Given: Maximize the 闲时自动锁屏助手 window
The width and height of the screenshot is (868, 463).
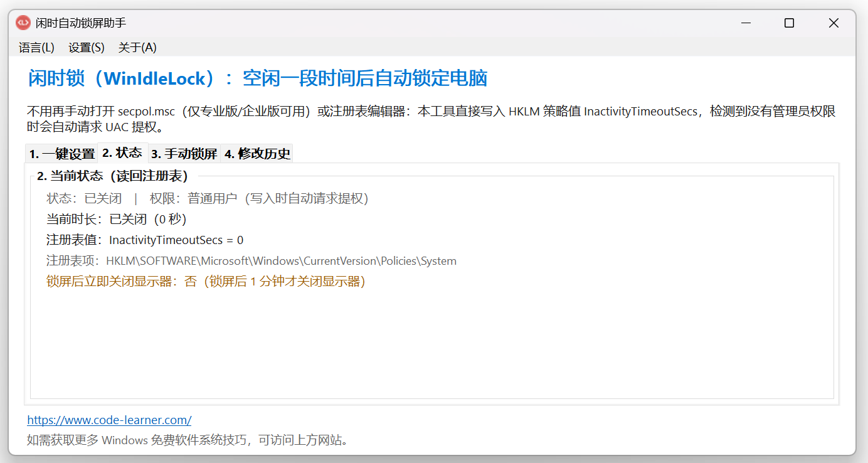Looking at the screenshot, I should [x=790, y=23].
